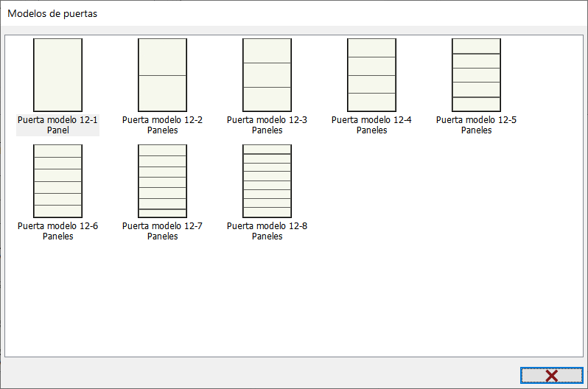Click the gray bottom bar left of the X button
The image size is (588, 389).
pyautogui.click(x=258, y=375)
